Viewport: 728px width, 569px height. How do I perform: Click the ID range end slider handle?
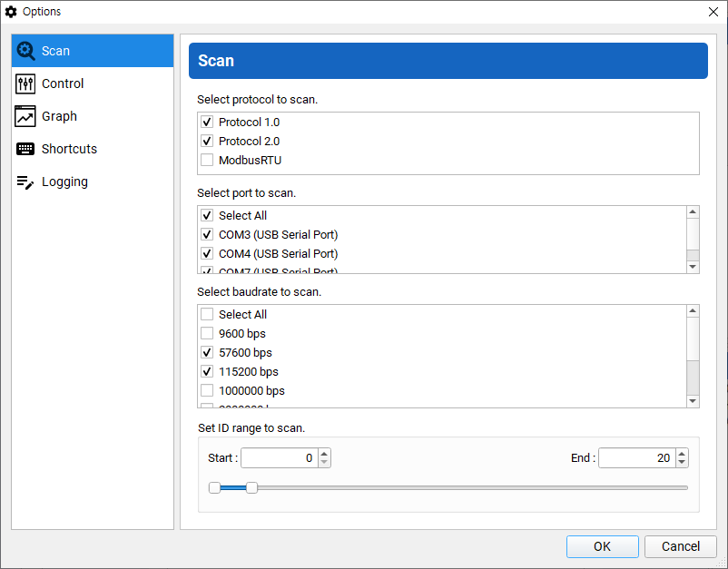pyautogui.click(x=251, y=488)
